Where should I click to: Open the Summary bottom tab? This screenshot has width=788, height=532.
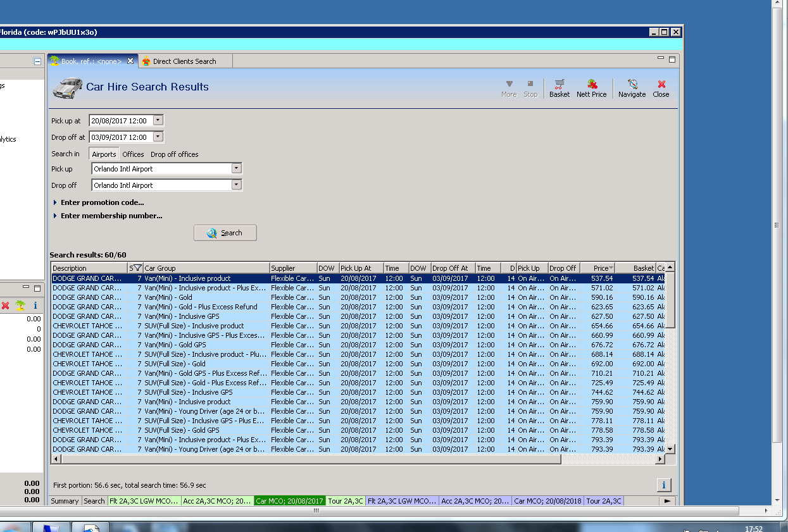point(65,501)
